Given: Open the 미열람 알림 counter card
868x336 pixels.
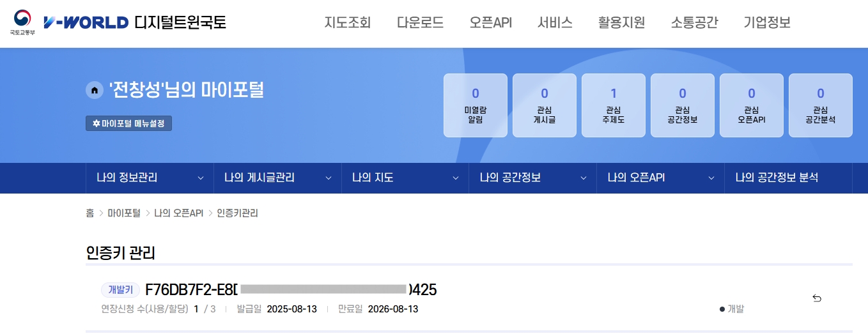Looking at the screenshot, I should (x=476, y=105).
